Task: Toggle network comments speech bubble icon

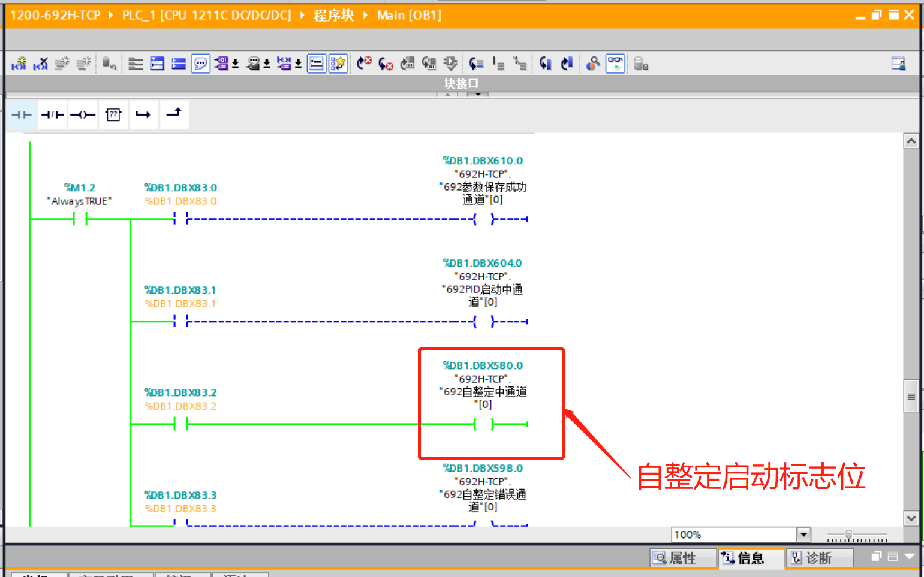Action: click(x=200, y=64)
